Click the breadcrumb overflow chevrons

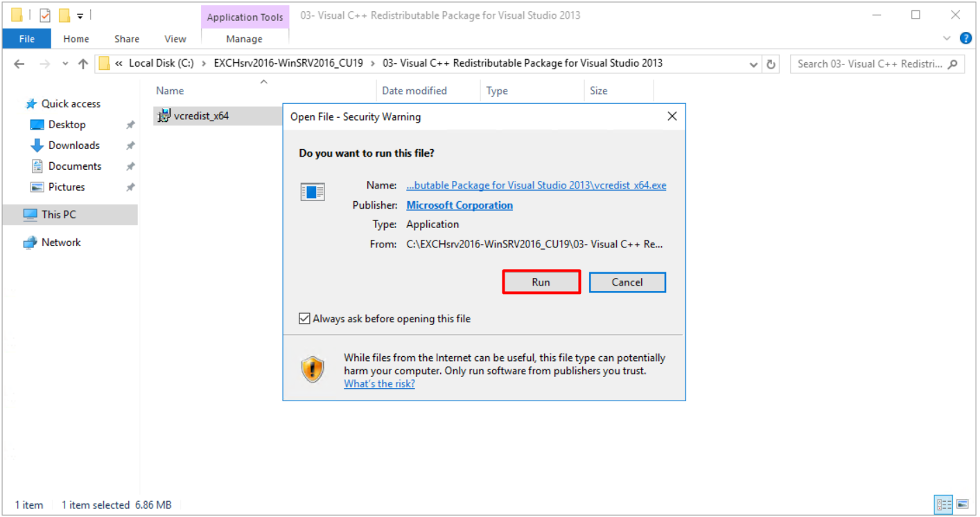click(119, 64)
